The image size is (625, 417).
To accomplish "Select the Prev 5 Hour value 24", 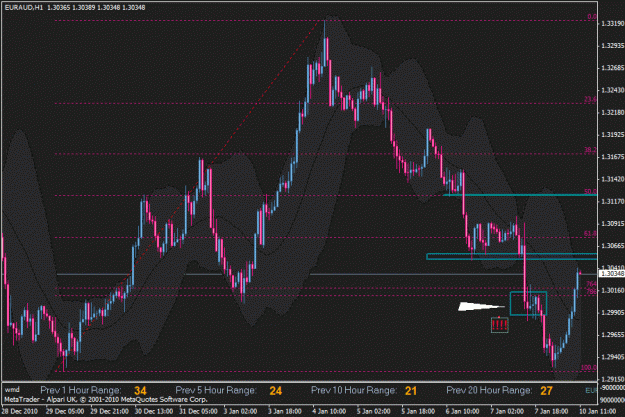I will tap(275, 391).
